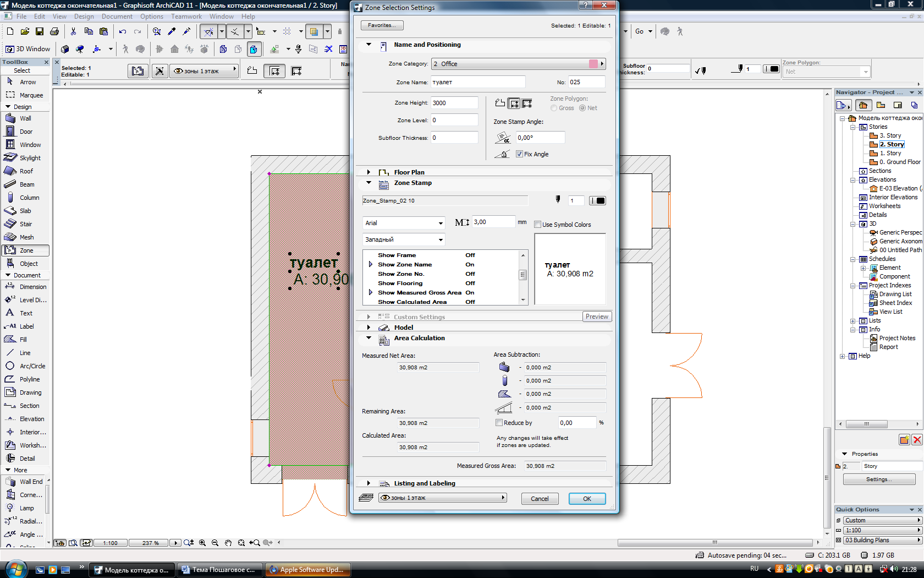The image size is (924, 578).
Task: Click the Preview button
Action: tap(597, 317)
